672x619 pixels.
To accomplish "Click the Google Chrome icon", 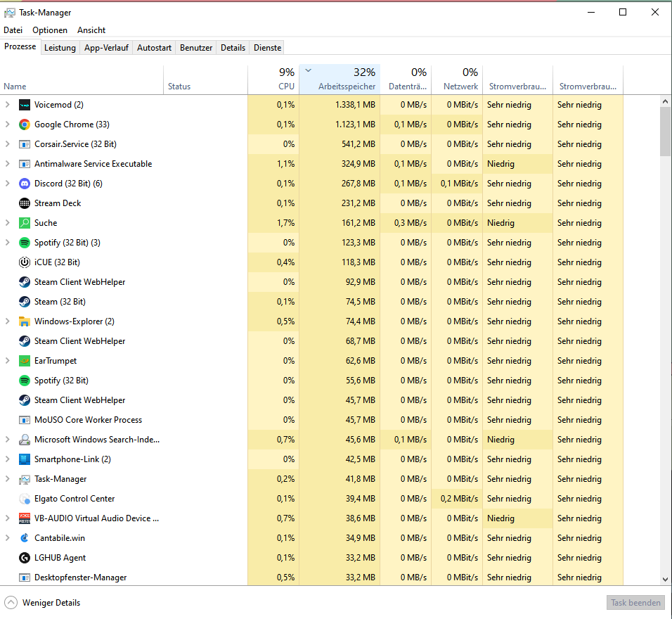I will [25, 125].
